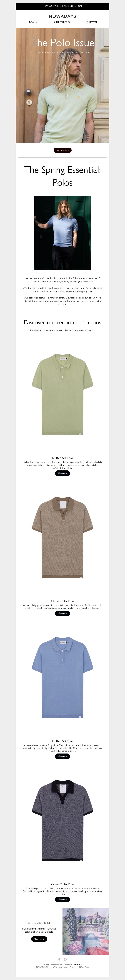Image resolution: width=125 pixels, height=980 pixels.
Task: Open the green knitted polo product image
Action: (62, 394)
